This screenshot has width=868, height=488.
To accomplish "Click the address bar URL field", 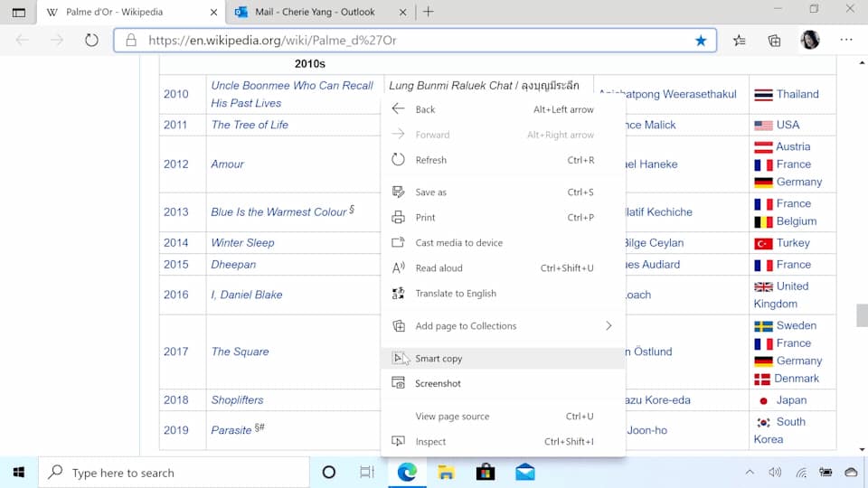I will 415,41.
